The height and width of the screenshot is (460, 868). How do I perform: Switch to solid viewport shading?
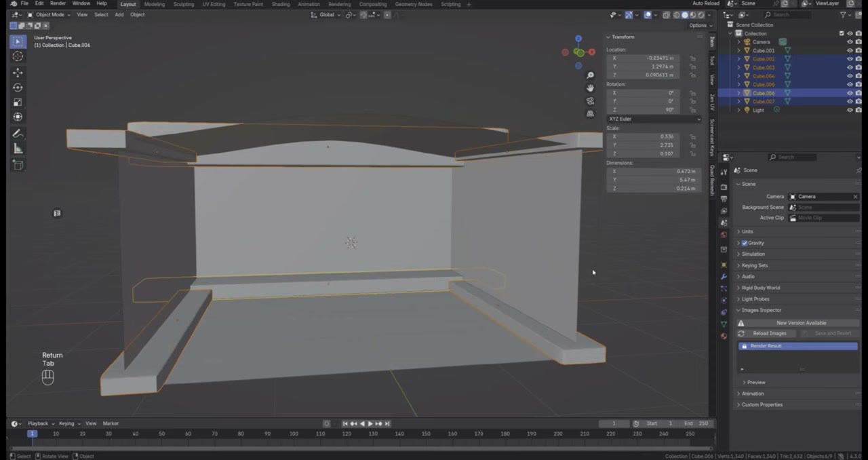tap(684, 15)
